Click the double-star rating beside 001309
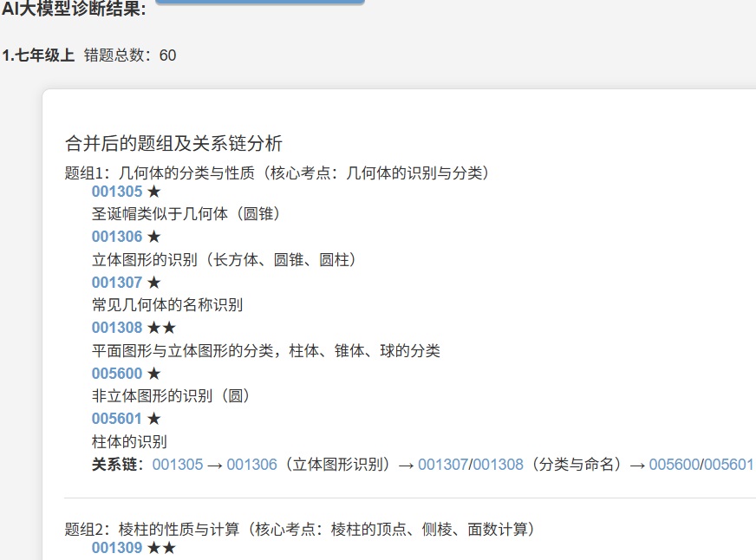Screen dimensions: 756x560 pyautogui.click(x=161, y=548)
